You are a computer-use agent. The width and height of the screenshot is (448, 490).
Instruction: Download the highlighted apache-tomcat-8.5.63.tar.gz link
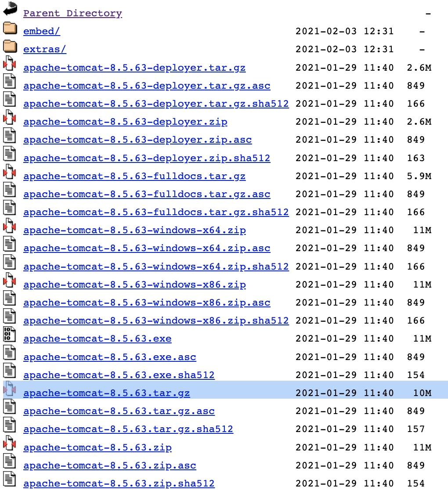tap(107, 393)
